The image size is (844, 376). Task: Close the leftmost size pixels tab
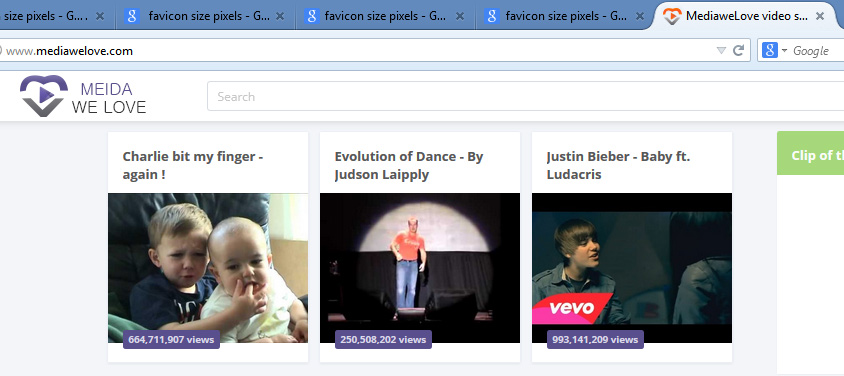[x=100, y=16]
